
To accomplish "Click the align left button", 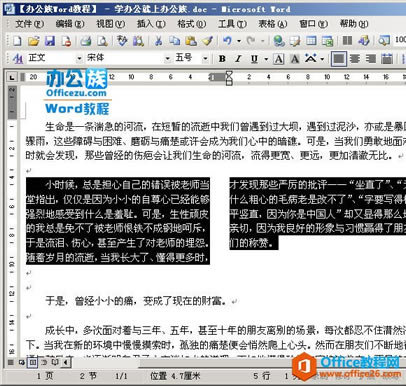I will click(x=339, y=59).
